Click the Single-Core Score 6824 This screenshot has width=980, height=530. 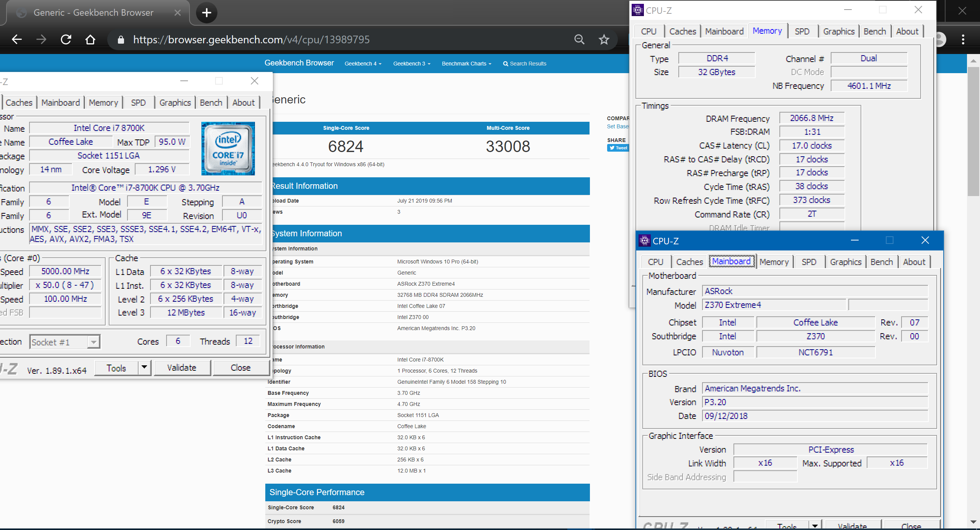[x=346, y=146]
